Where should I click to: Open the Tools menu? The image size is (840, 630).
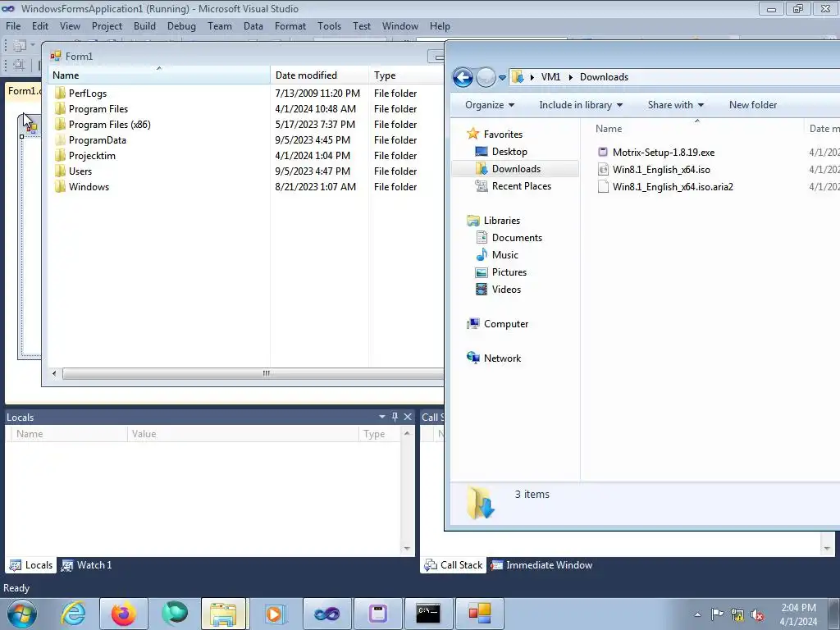pyautogui.click(x=329, y=25)
